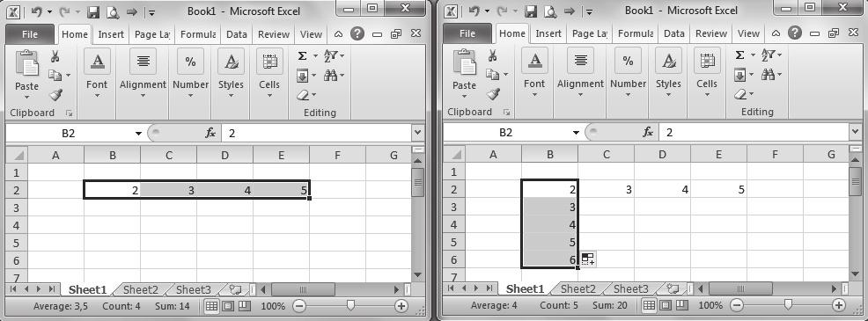Click the zoom slider handle in right window

pos(788,304)
